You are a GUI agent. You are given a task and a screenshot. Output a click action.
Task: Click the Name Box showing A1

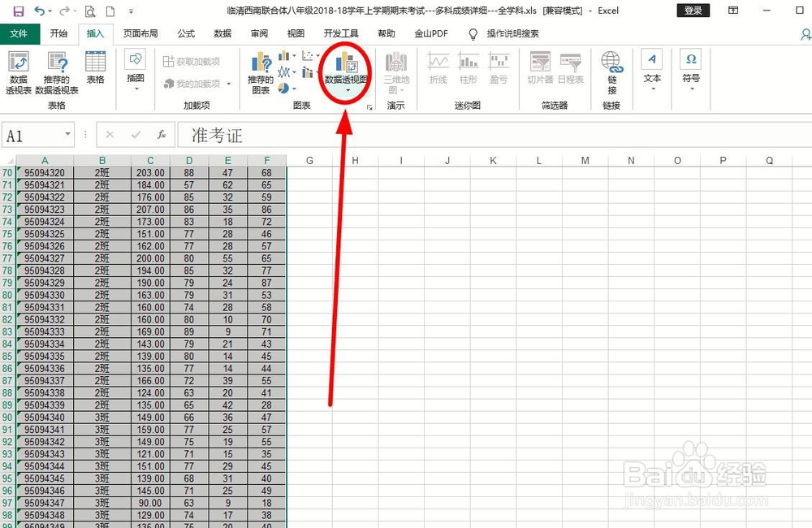pyautogui.click(x=32, y=135)
